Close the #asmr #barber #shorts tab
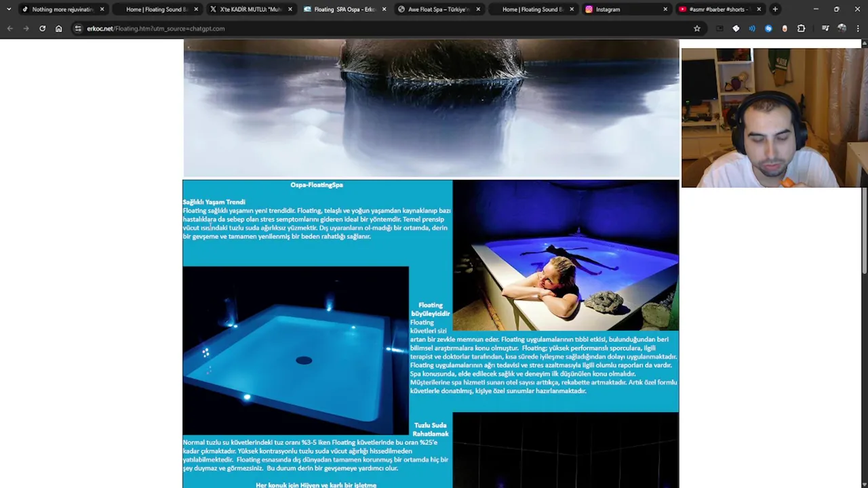This screenshot has width=868, height=488. point(759,9)
